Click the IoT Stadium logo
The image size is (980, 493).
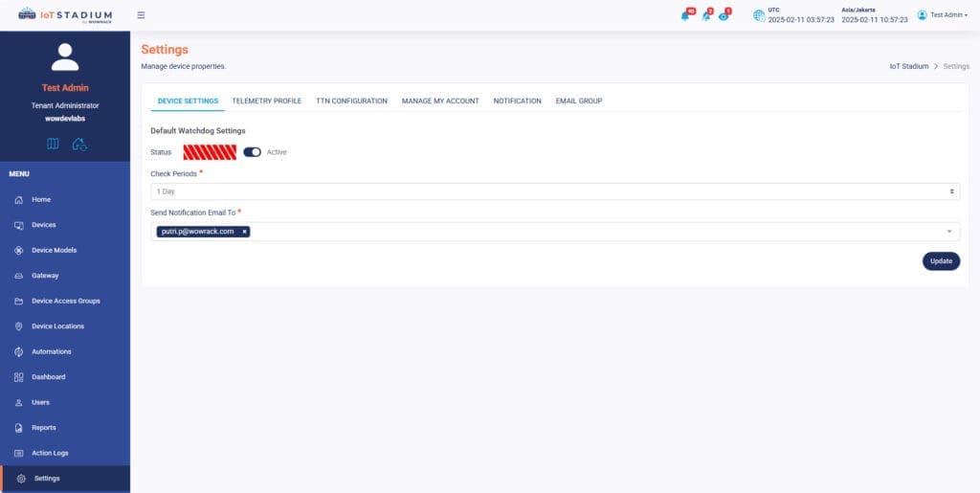65,15
